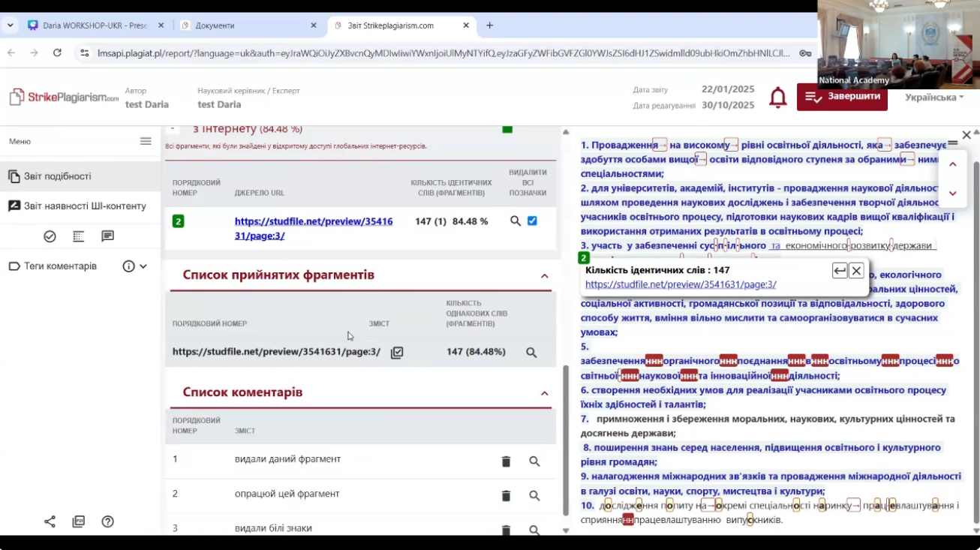Image resolution: width=980 pixels, height=550 pixels.
Task: Collapse the Список коментарів section
Action: [x=545, y=393]
